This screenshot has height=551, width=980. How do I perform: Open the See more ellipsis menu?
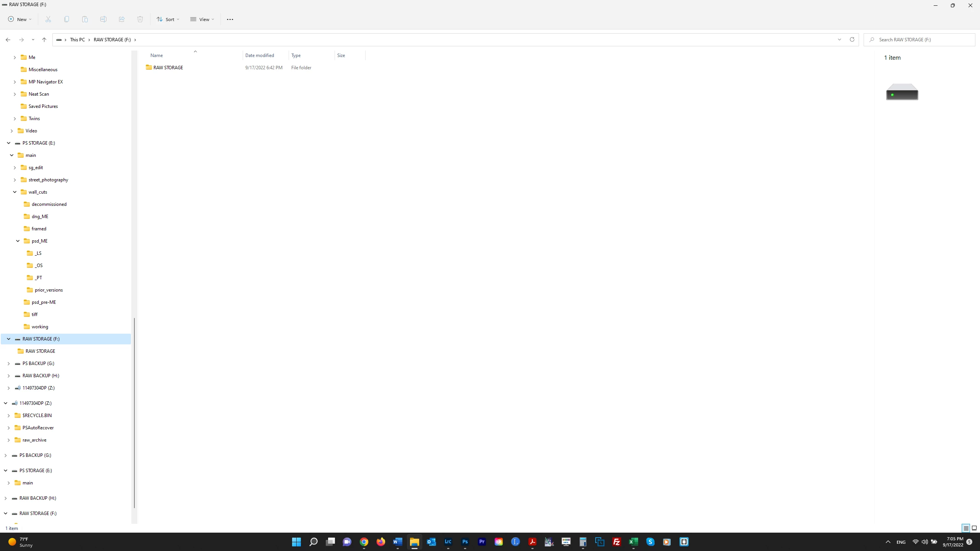point(230,19)
